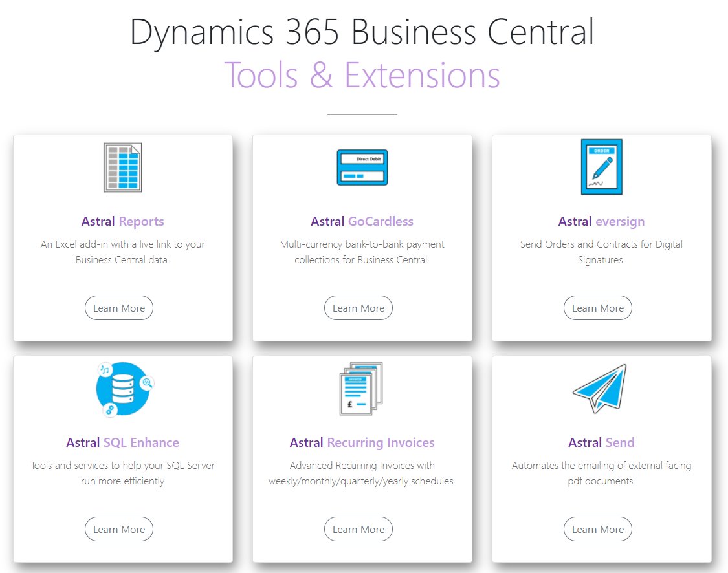Image resolution: width=728 pixels, height=573 pixels.
Task: Select the Astral Send heading
Action: point(601,442)
